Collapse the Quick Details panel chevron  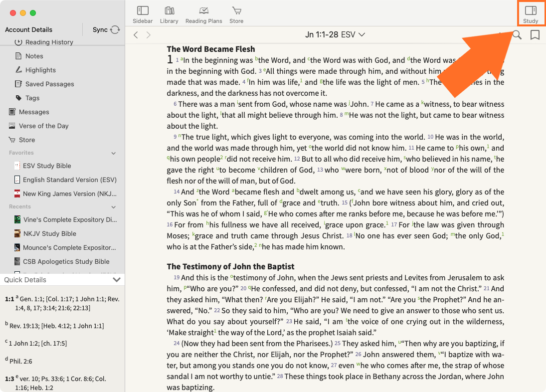coord(117,280)
